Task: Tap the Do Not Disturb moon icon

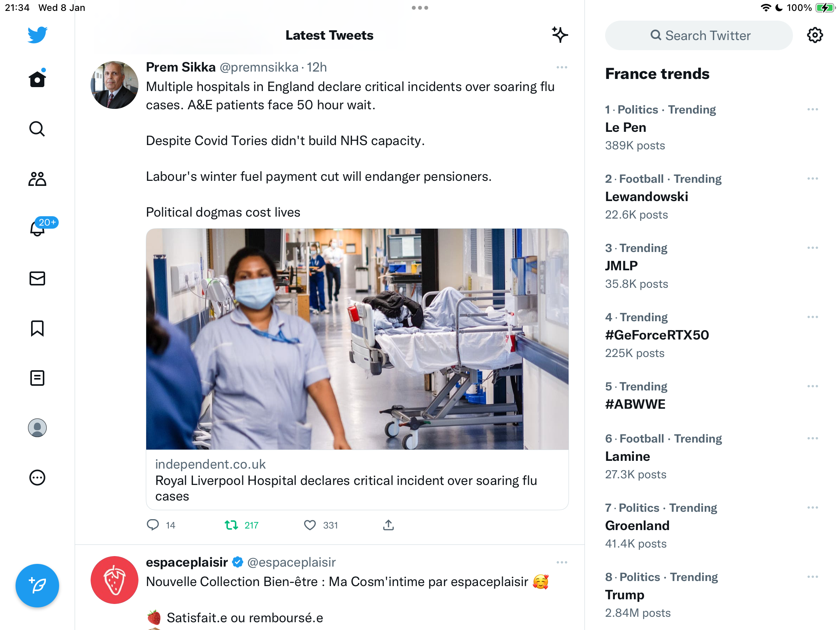Action: pyautogui.click(x=779, y=8)
